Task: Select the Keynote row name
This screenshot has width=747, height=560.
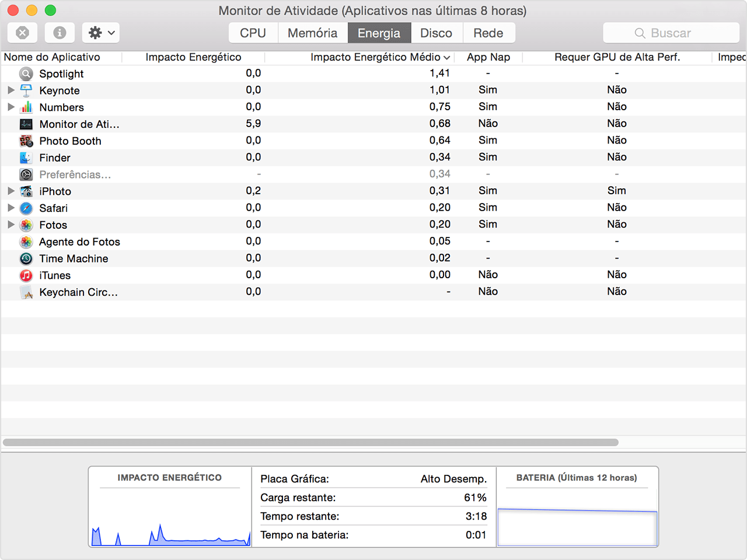Action: (60, 91)
